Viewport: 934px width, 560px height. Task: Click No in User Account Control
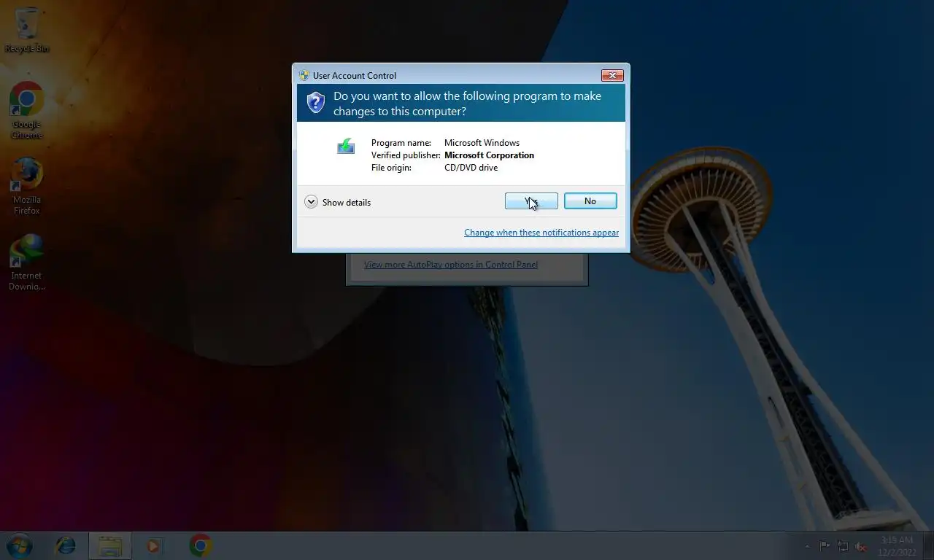tap(590, 201)
